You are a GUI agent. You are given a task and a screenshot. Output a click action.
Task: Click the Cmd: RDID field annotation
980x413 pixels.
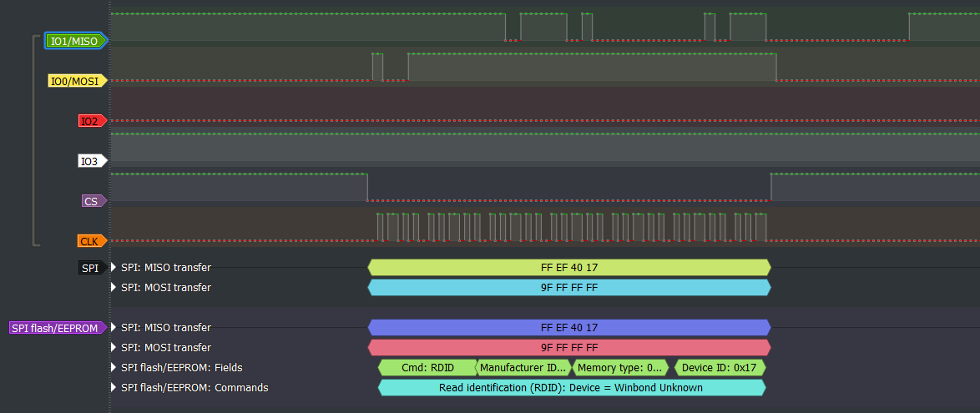click(427, 367)
